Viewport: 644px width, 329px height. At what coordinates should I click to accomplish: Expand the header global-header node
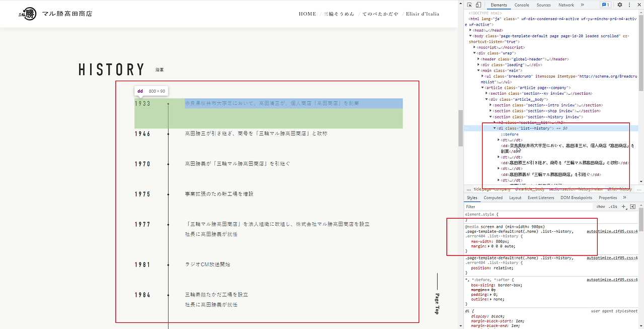click(478, 59)
